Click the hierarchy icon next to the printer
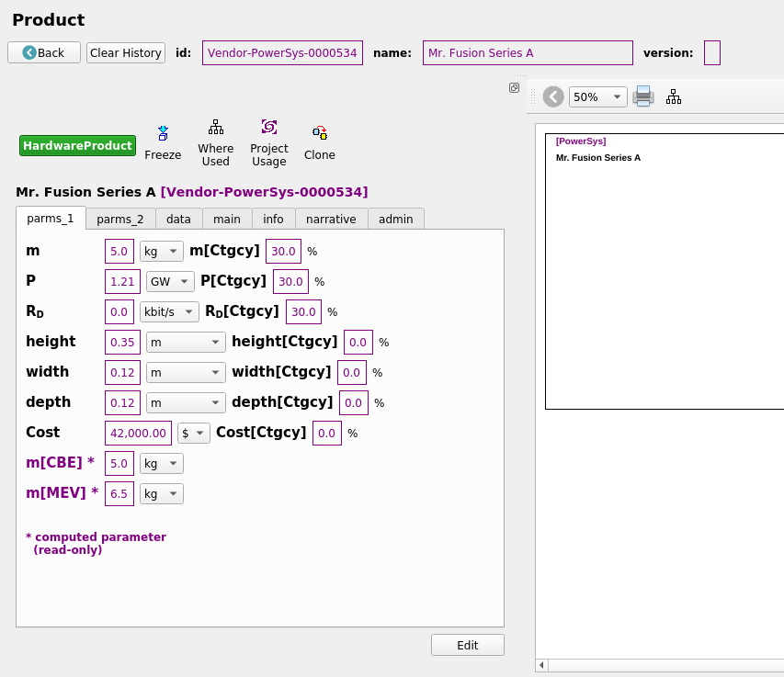 click(x=674, y=96)
